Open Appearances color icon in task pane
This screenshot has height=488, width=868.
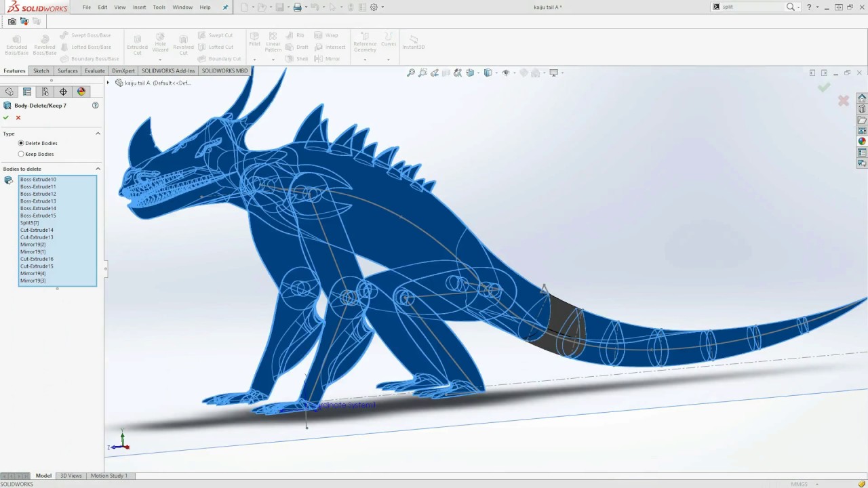point(862,142)
